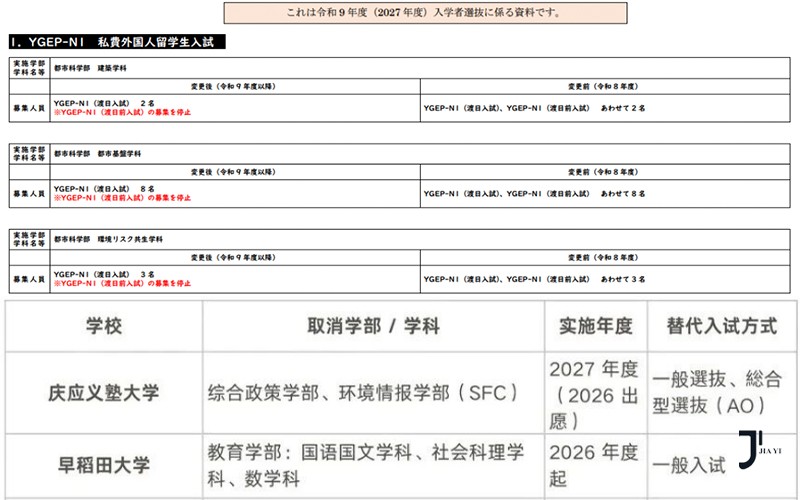Select the '早稻田大学' cell
This screenshot has width=800, height=500.
click(104, 465)
